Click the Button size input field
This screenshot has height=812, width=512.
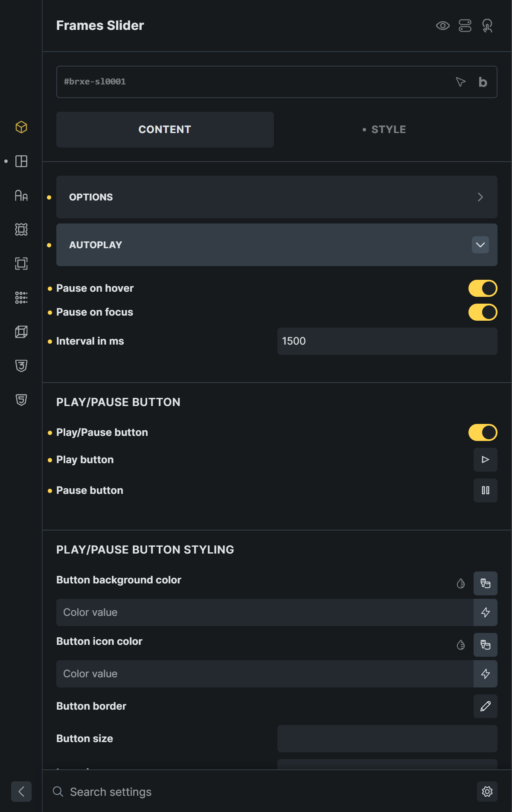click(x=387, y=739)
